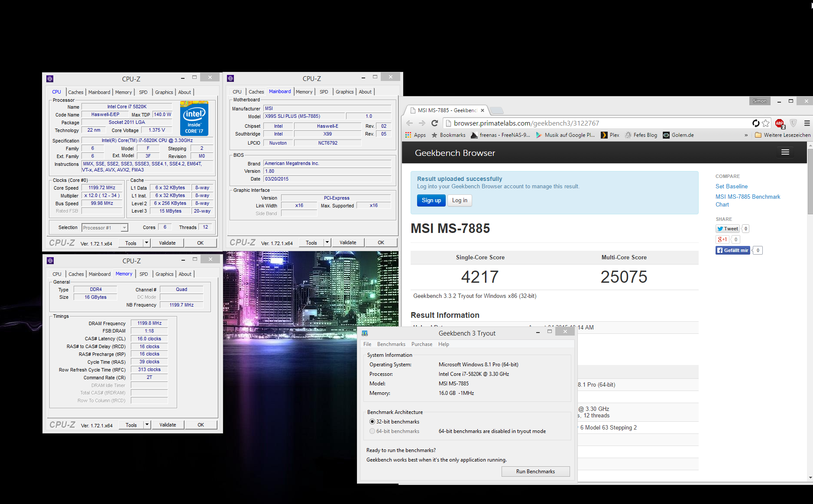Open Graphics tab in Mainboard window

point(345,92)
